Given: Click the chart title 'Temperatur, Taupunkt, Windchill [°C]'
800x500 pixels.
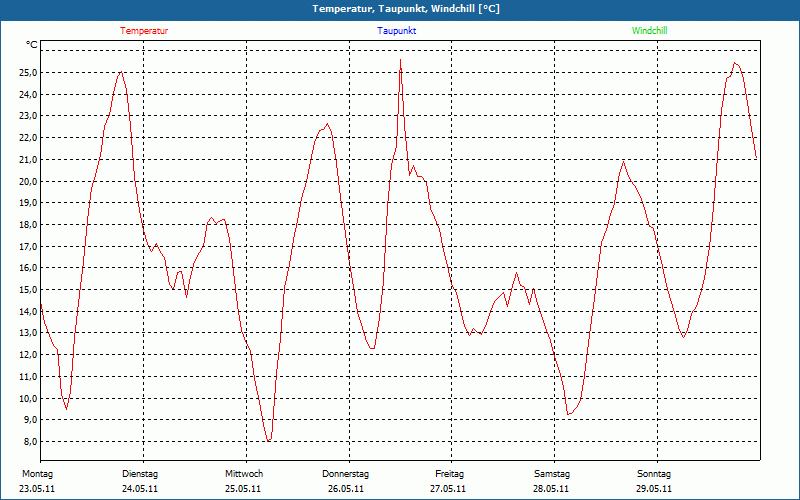Looking at the screenshot, I should 406,9.
